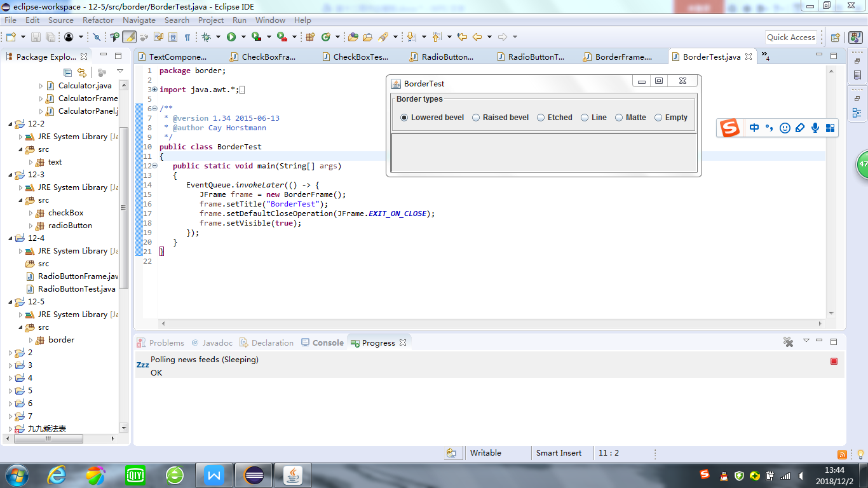
Task: Expand the checkBox package node
Action: (x=31, y=213)
